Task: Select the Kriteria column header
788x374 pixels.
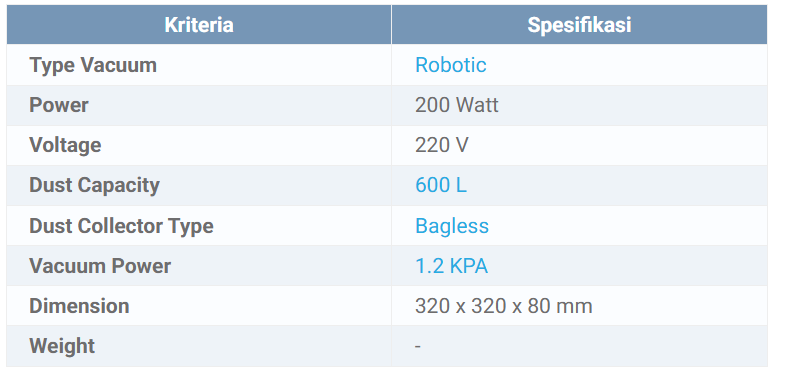Action: click(199, 25)
